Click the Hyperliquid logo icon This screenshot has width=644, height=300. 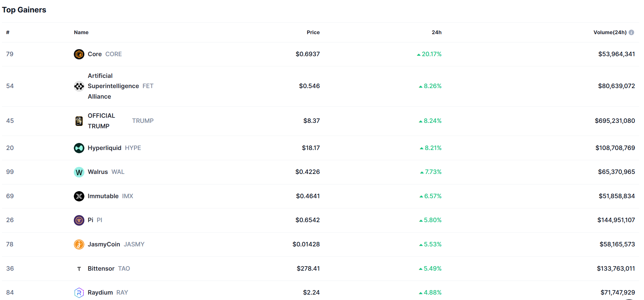click(79, 148)
